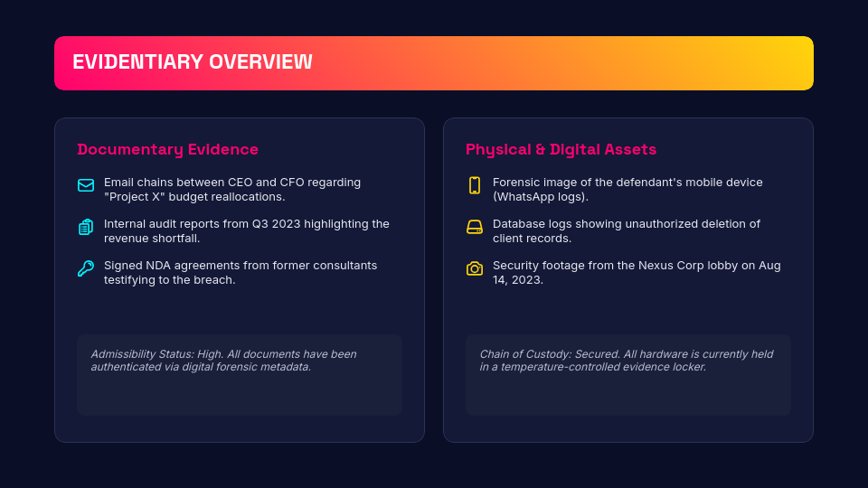Click the hard drive database icon
The height and width of the screenshot is (488, 868).
coord(475,227)
